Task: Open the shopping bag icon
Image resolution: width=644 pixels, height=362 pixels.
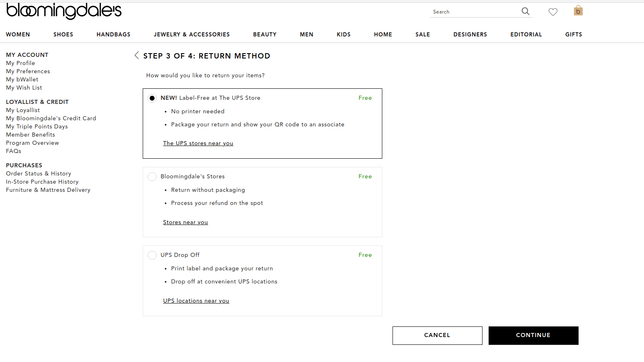Action: pyautogui.click(x=578, y=11)
